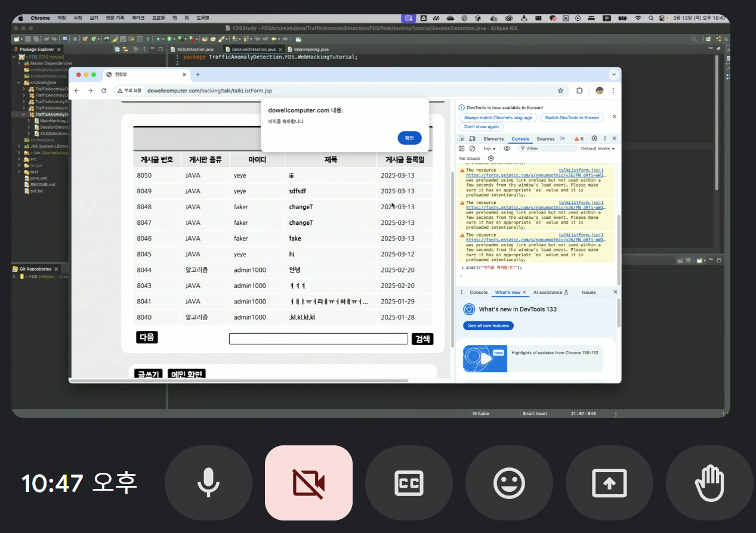This screenshot has height=533, width=756.
Task: Open the emoji reactions button
Action: pos(509,483)
